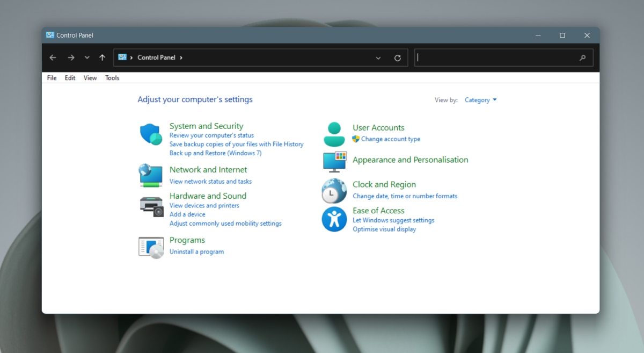Click the Appearance and Personalisation monitor icon
This screenshot has width=644, height=353.
pyautogui.click(x=334, y=161)
